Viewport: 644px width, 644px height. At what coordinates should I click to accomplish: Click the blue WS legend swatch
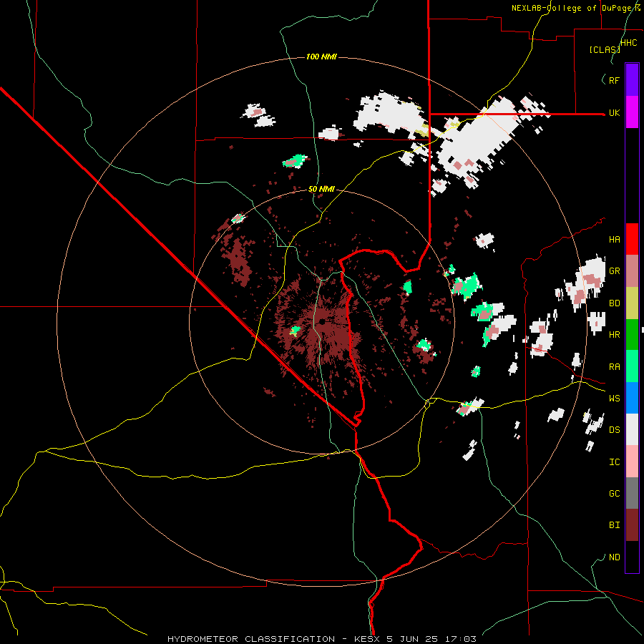[632, 398]
